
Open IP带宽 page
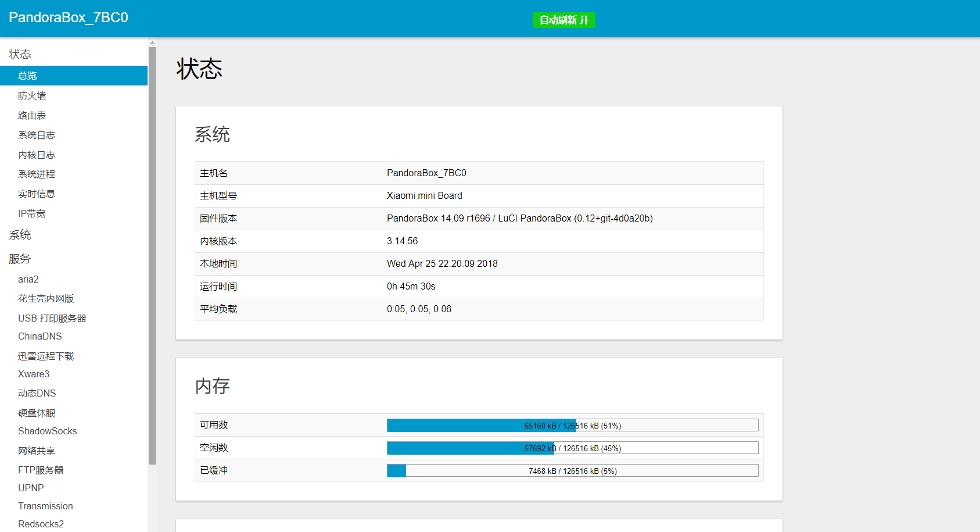(31, 213)
